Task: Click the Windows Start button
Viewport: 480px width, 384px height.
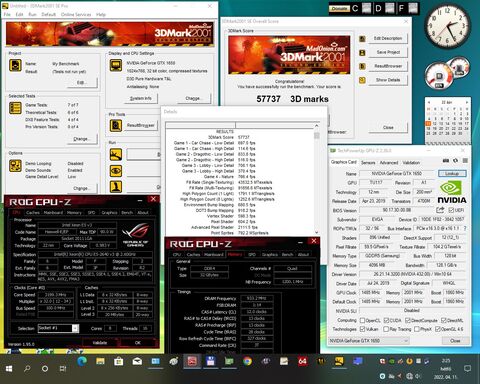Action: pos(9,368)
